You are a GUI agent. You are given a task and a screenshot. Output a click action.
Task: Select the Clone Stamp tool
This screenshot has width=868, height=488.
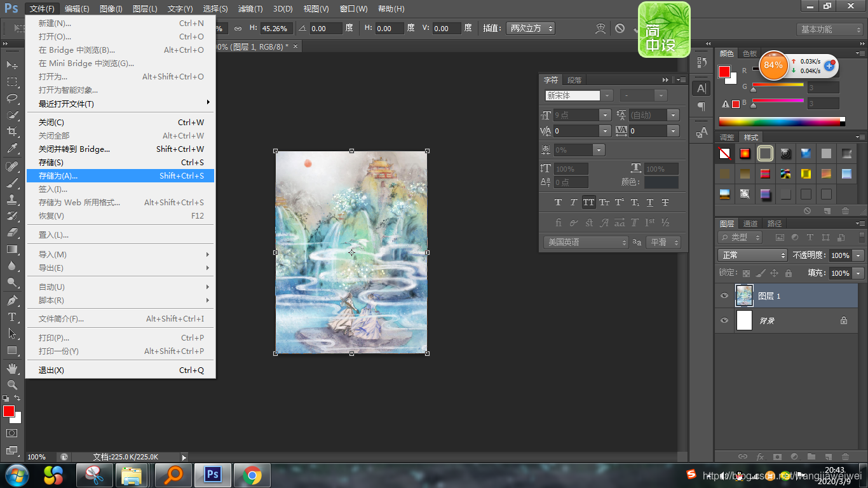[x=12, y=200]
